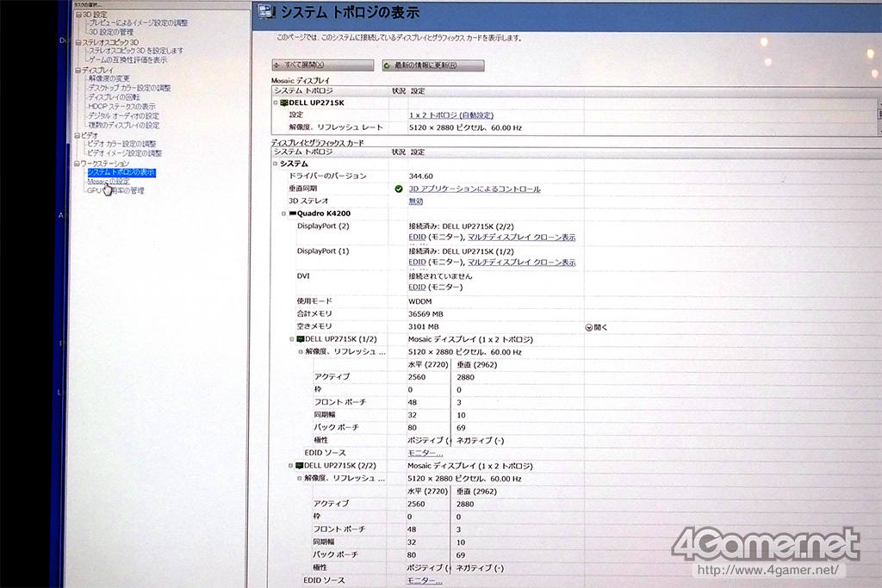
Task: Collapse the DELL UP2715K (2/2) node
Action: click(x=290, y=466)
